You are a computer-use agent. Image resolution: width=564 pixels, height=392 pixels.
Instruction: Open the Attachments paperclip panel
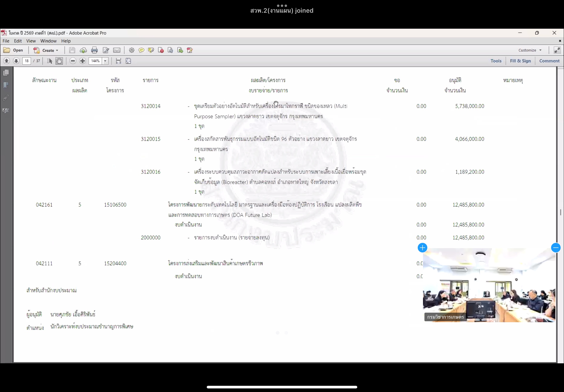point(6,98)
